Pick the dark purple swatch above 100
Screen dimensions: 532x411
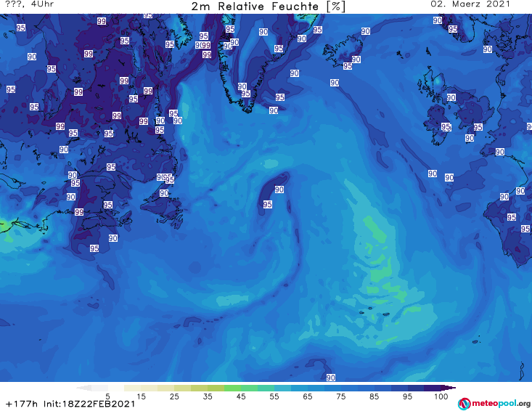433,388
